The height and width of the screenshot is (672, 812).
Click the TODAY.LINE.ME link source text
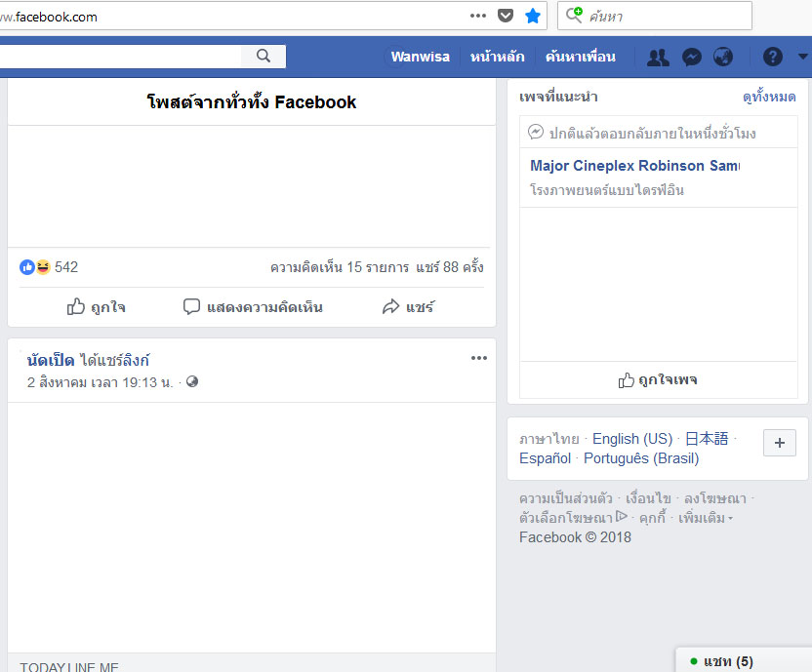69,667
